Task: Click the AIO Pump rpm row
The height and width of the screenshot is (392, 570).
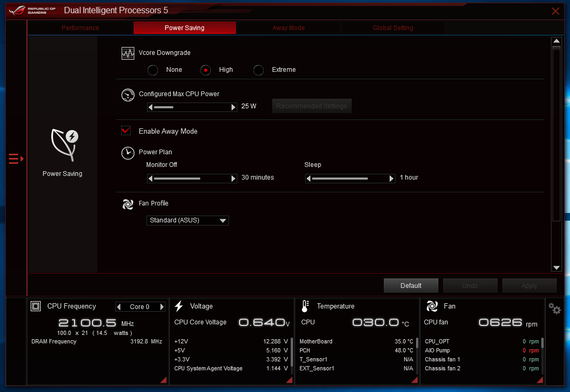Action: (482, 351)
